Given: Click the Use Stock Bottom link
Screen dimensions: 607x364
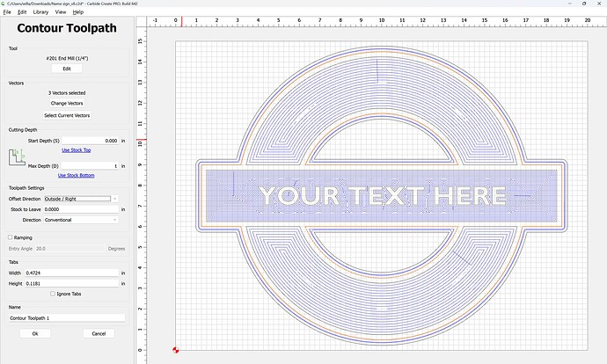Looking at the screenshot, I should pos(76,175).
